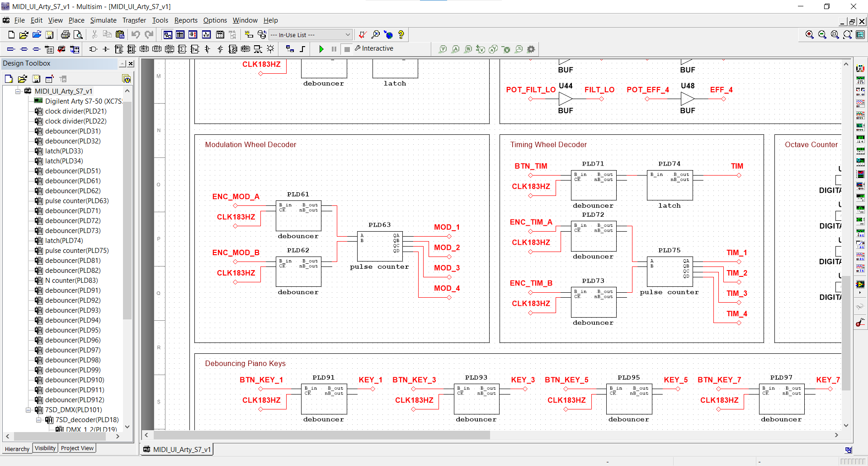
Task: Open the Postprocessor toolbar icon
Action: tap(220, 34)
